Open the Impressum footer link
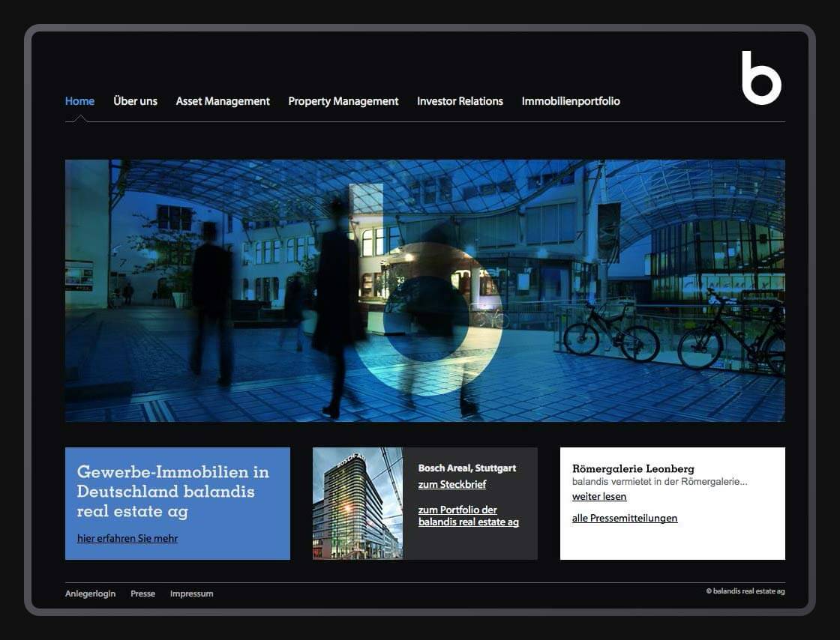Image resolution: width=840 pixels, height=640 pixels. click(x=191, y=594)
